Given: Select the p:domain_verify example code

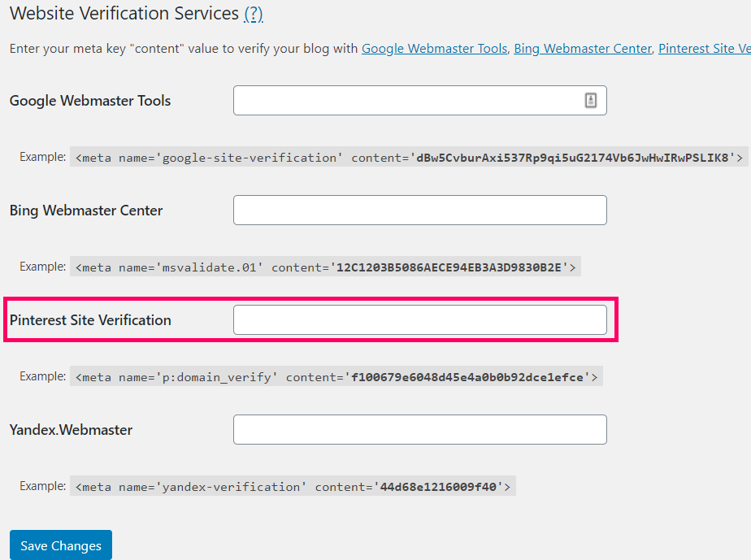Looking at the screenshot, I should pos(336,376).
